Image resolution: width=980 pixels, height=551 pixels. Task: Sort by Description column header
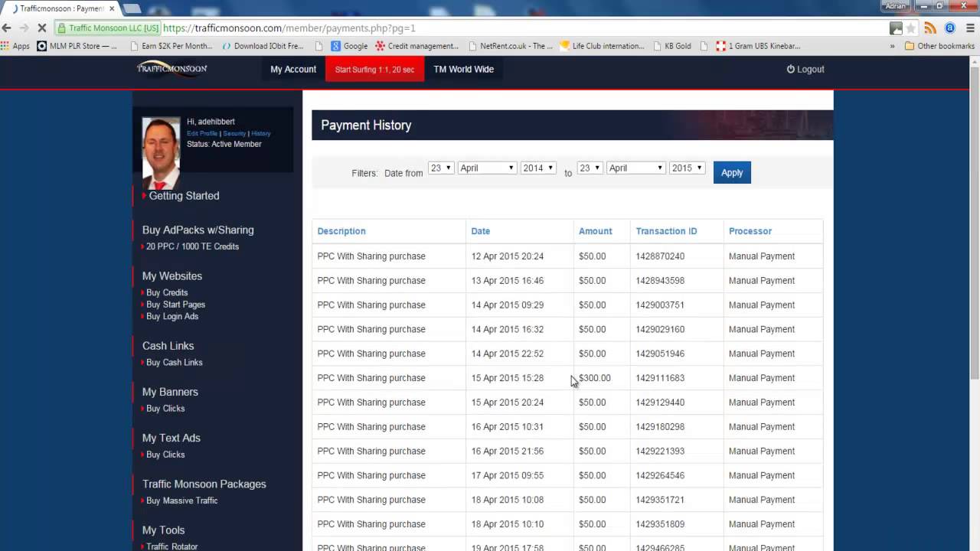[341, 231]
